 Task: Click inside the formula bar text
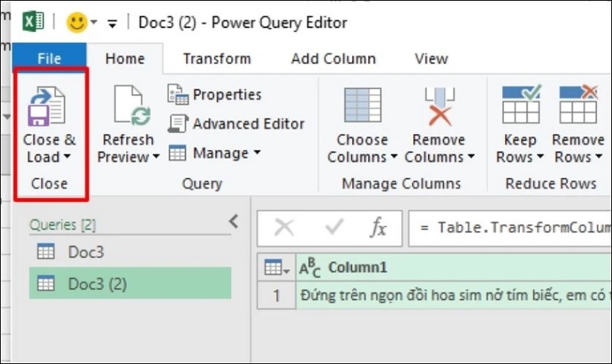coord(513,228)
